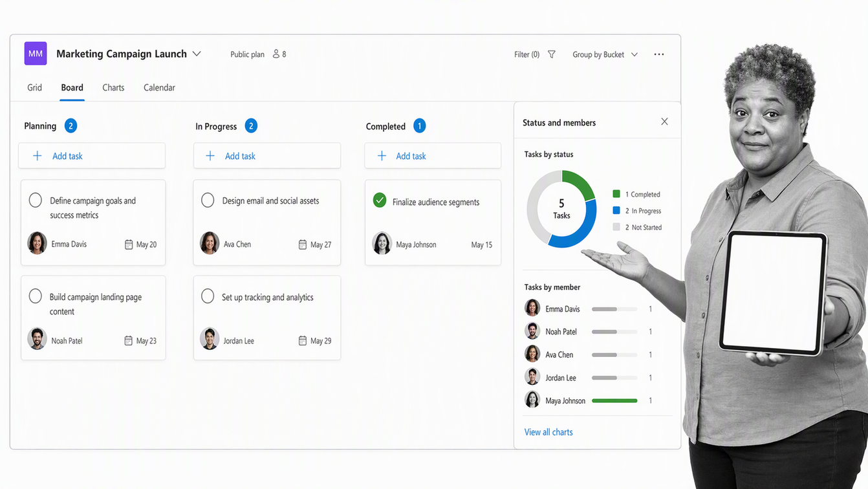The height and width of the screenshot is (489, 868).
Task: Click the plus icon in Completed column
Action: pyautogui.click(x=382, y=156)
